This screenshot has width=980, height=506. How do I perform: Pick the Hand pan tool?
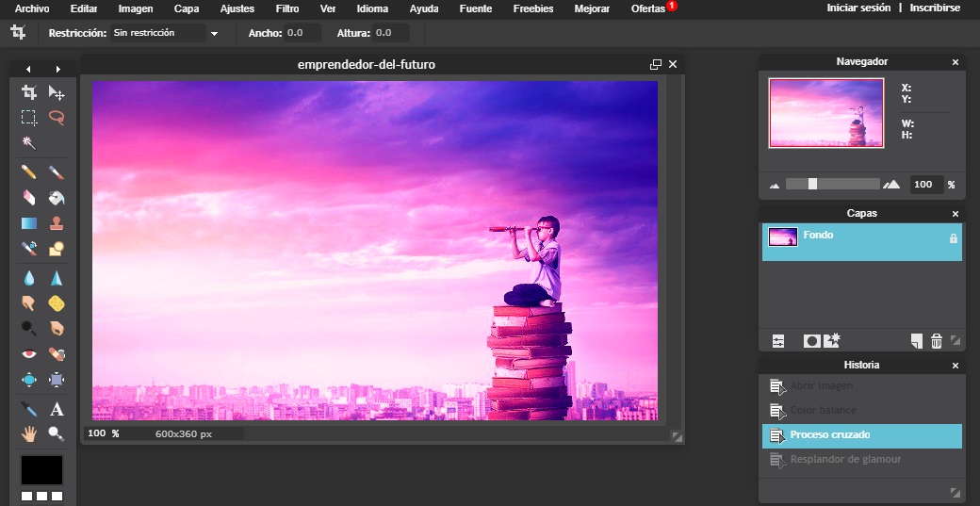pos(29,433)
